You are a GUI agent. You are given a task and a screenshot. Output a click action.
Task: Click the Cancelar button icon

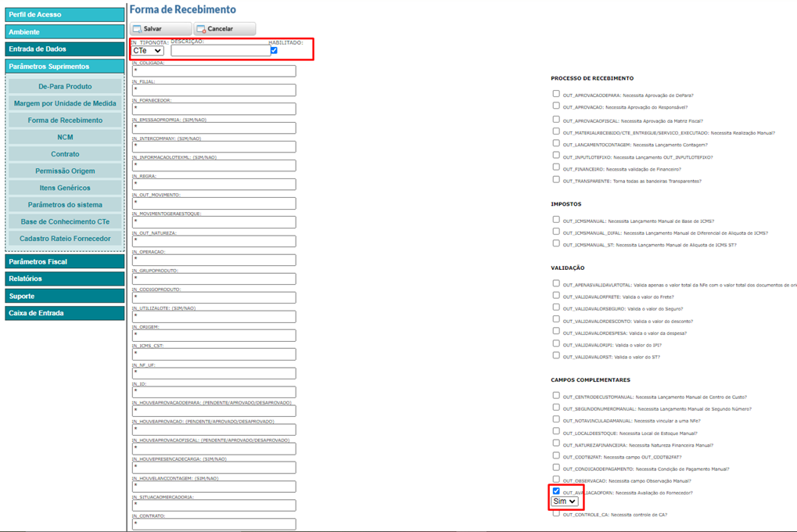click(x=201, y=29)
